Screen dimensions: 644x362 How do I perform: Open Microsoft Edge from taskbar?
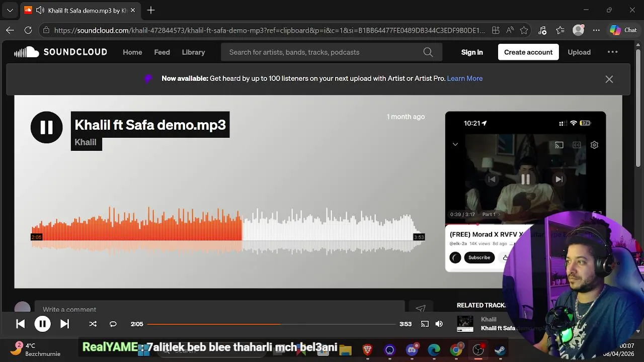(434, 349)
